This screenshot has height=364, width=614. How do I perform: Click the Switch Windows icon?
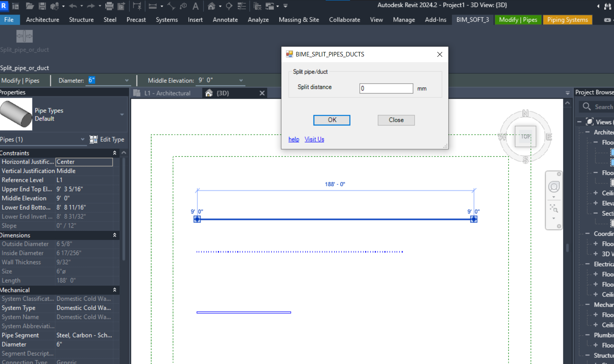270,6
